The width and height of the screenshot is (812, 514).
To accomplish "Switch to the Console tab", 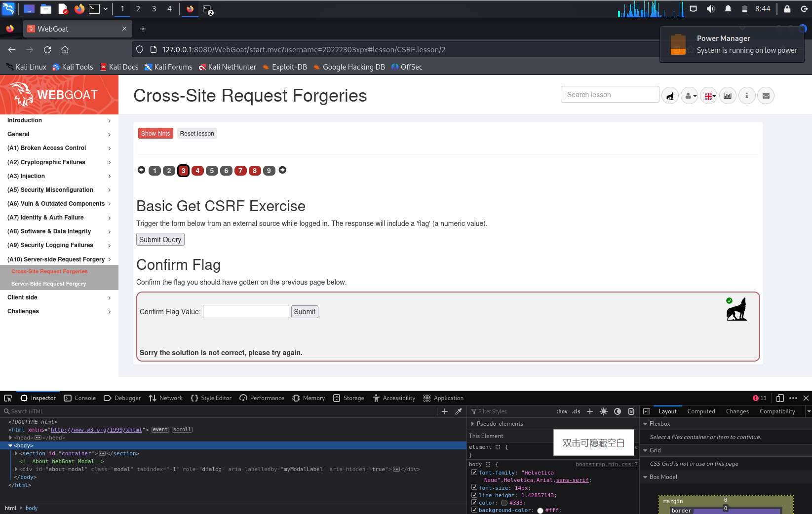I will pyautogui.click(x=80, y=398).
